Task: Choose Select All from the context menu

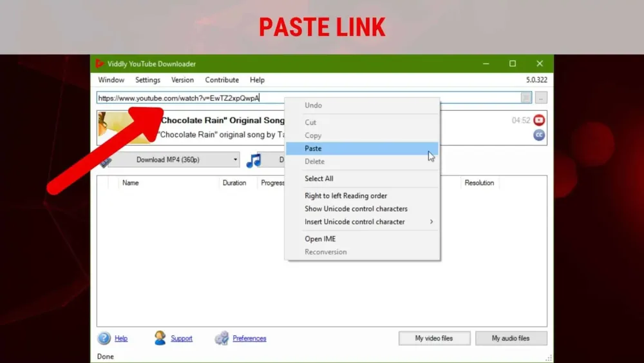Action: pyautogui.click(x=362, y=179)
